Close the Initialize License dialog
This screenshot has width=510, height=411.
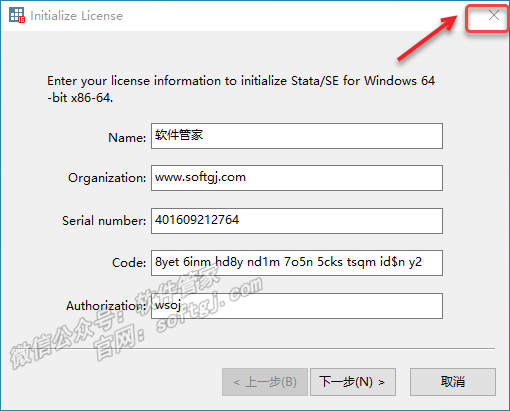pyautogui.click(x=494, y=15)
